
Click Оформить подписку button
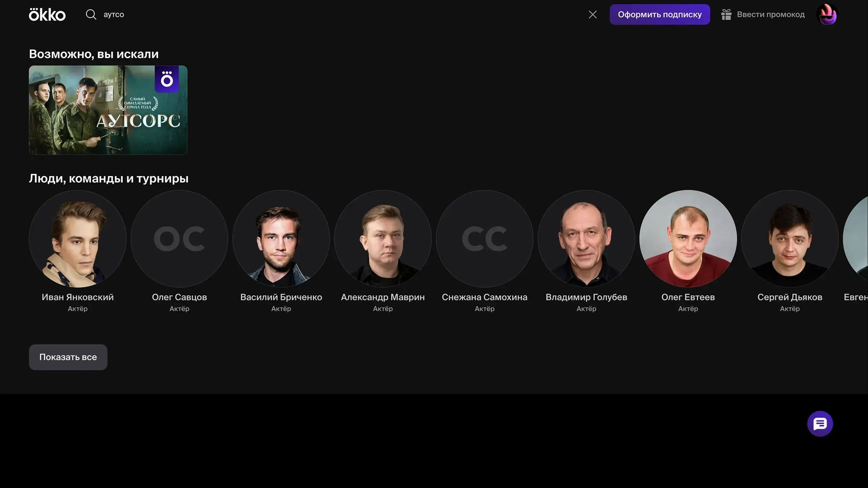(659, 14)
